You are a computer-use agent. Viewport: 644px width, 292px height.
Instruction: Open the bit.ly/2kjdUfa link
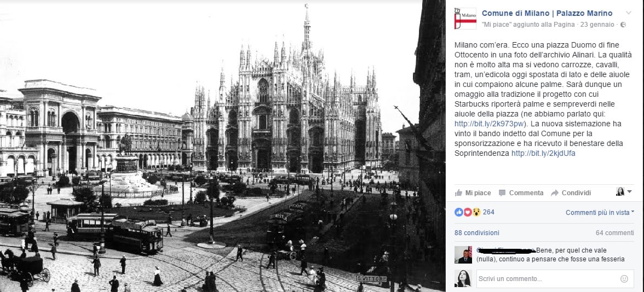tap(543, 153)
